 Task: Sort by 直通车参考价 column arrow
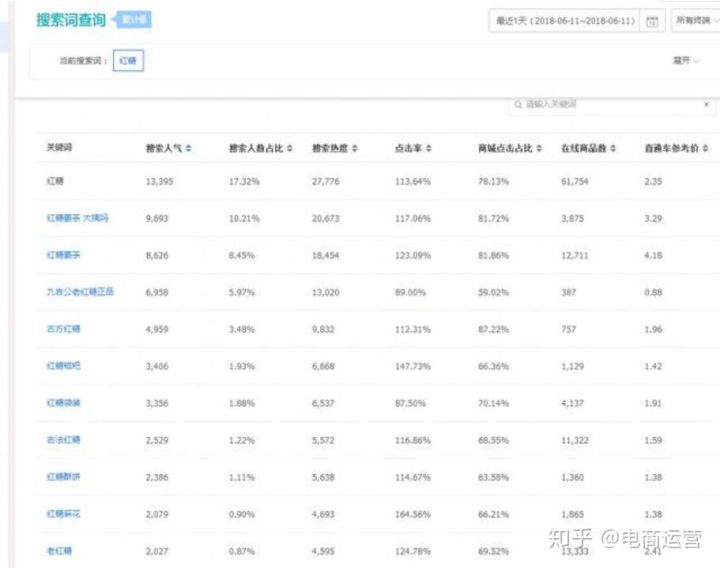707,148
